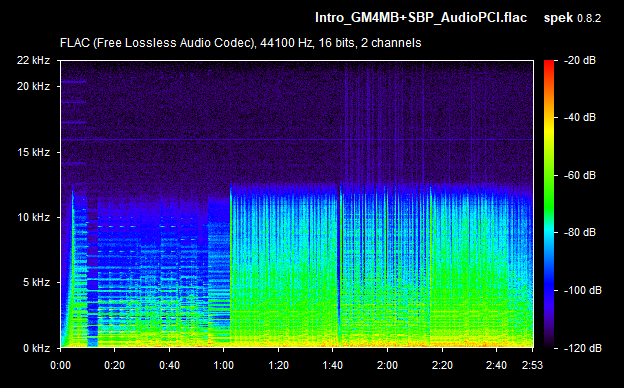Click the horizontal 16 kHz line in spectrogram
624x388 pixels.
pos(297,140)
